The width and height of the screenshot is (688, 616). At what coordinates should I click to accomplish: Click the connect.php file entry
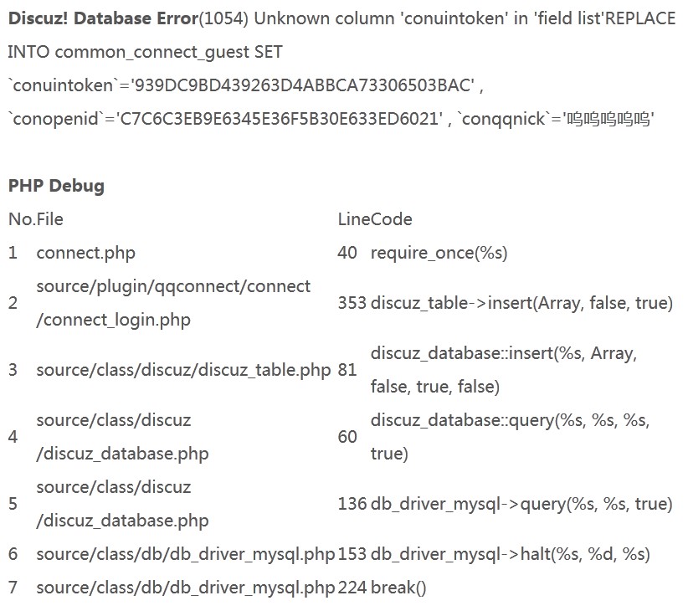click(85, 253)
